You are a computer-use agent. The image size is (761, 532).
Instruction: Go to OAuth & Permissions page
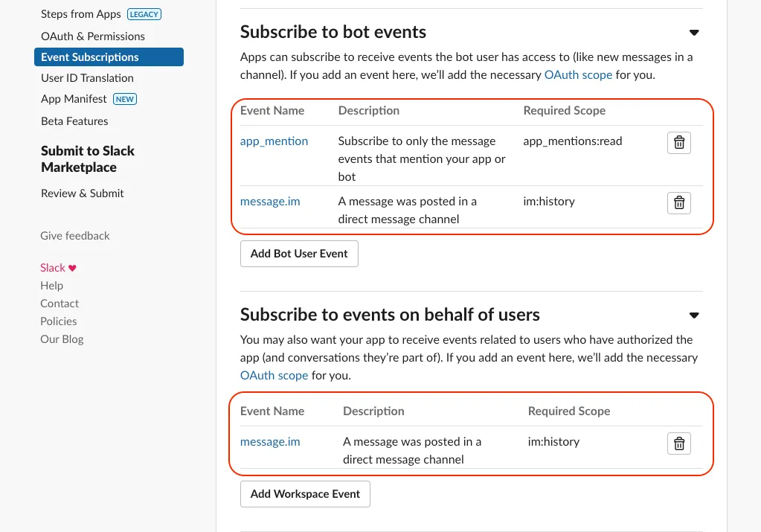tap(93, 36)
